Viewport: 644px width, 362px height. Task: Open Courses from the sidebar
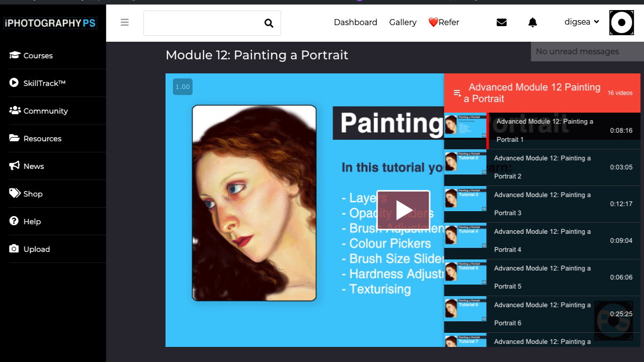[38, 55]
